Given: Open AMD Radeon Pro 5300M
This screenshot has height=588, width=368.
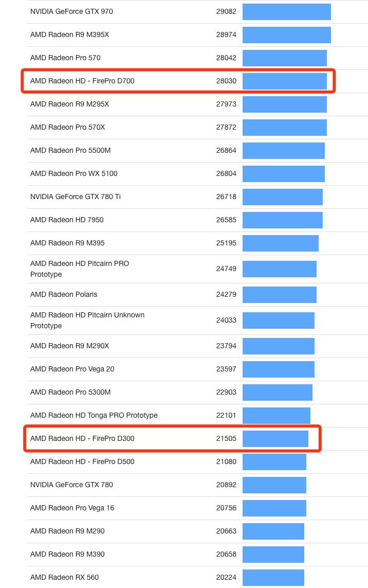Looking at the screenshot, I should (70, 392).
